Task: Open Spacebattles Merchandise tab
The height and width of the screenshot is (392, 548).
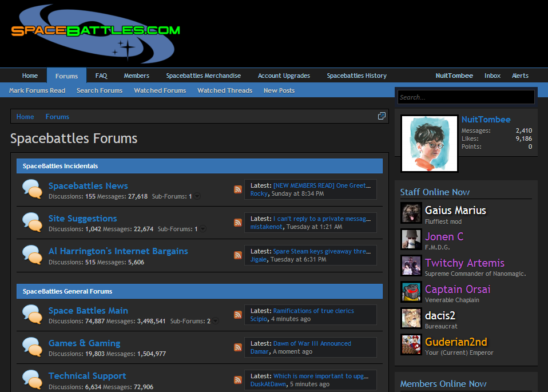Action: [x=204, y=76]
